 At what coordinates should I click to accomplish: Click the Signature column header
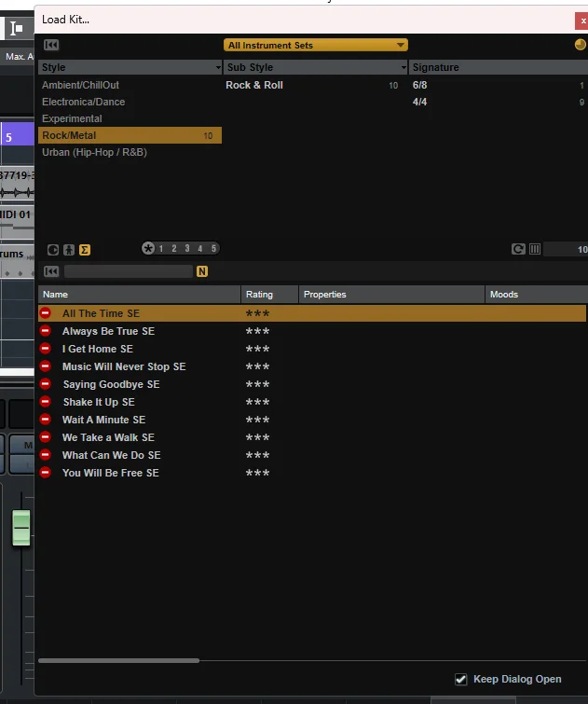point(499,67)
